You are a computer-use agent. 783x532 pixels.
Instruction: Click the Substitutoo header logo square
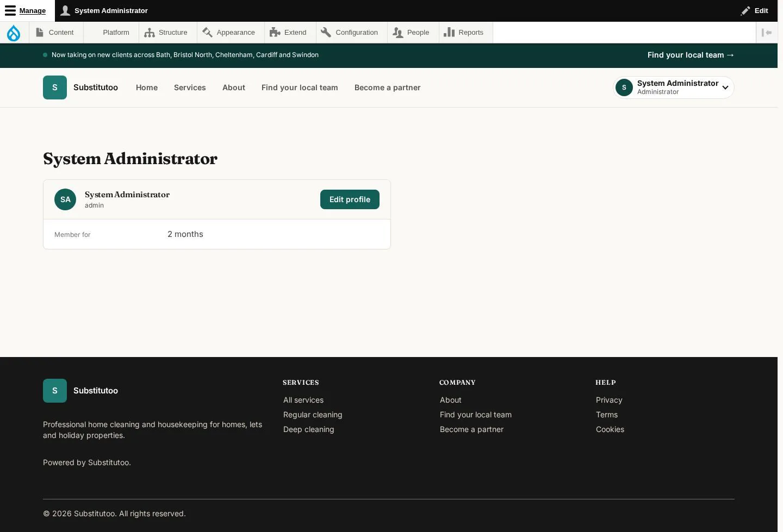click(x=55, y=87)
